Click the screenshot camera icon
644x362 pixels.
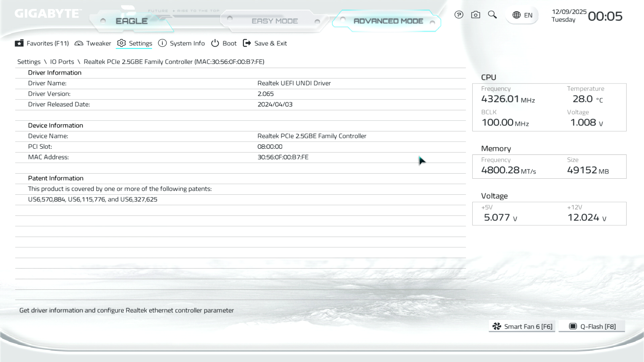click(475, 15)
